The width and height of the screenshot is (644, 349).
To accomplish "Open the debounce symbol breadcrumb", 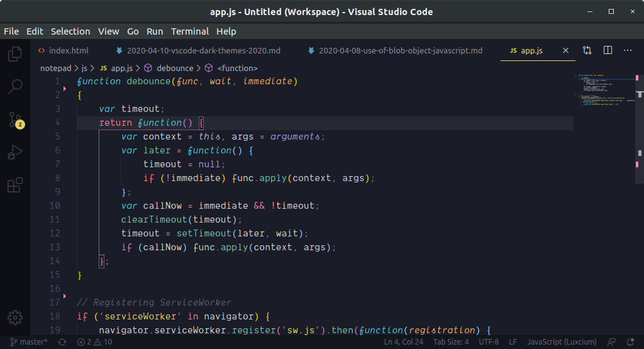I will click(169, 68).
